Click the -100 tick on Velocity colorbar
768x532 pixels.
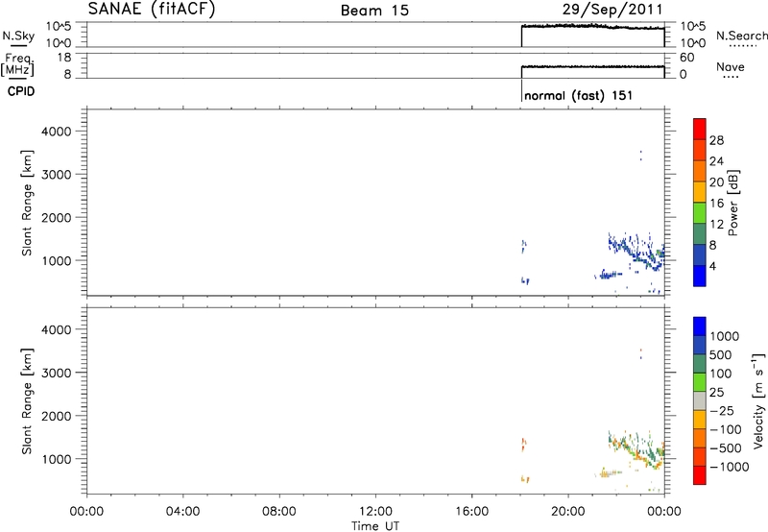[726, 429]
